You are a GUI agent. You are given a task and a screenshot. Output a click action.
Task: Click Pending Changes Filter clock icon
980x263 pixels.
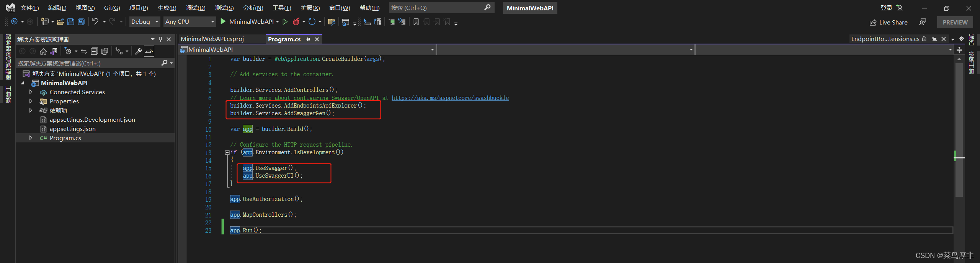pyautogui.click(x=68, y=51)
